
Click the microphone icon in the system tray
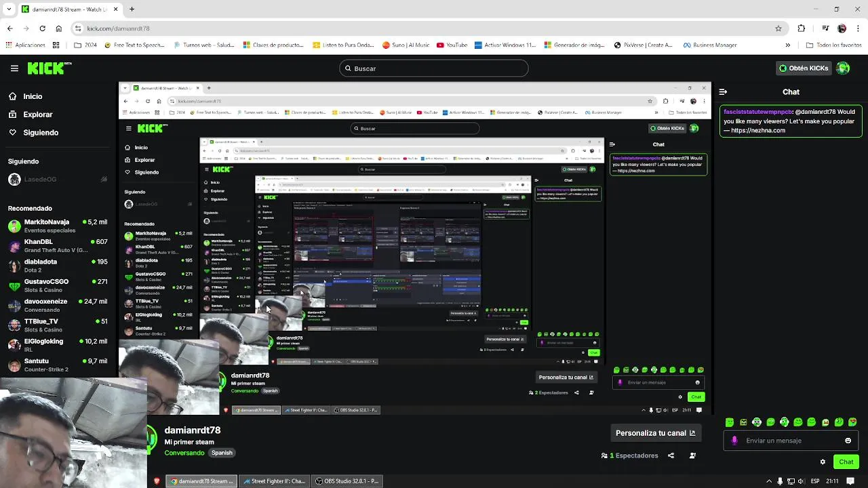780,481
